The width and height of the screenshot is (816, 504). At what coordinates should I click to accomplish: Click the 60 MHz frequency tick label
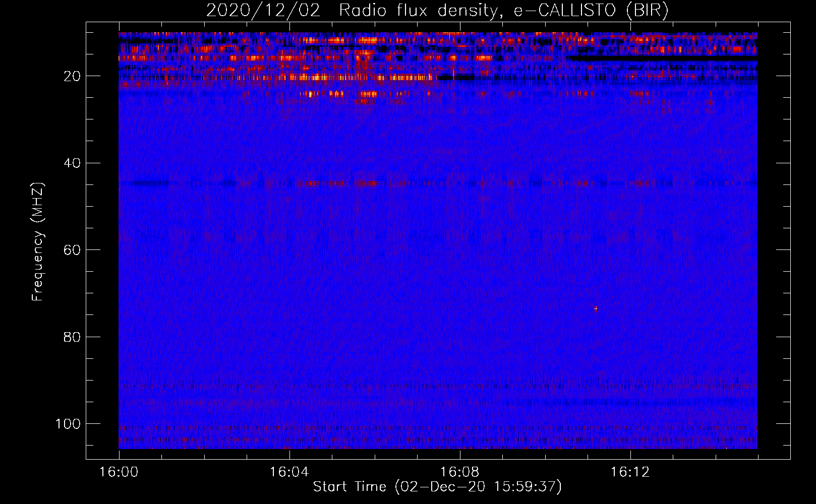pyautogui.click(x=73, y=250)
